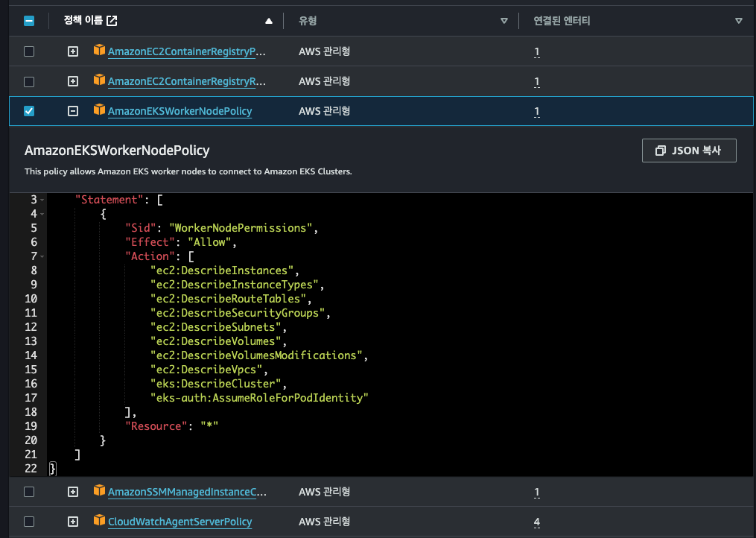Click the "ec2:DescribeVpcs" action line
Image resolution: width=756 pixels, height=538 pixels.
206,370
